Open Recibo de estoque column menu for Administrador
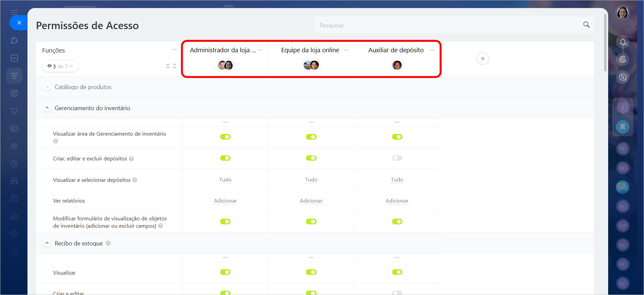Viewport: 644px width, 295px height. pos(225,257)
